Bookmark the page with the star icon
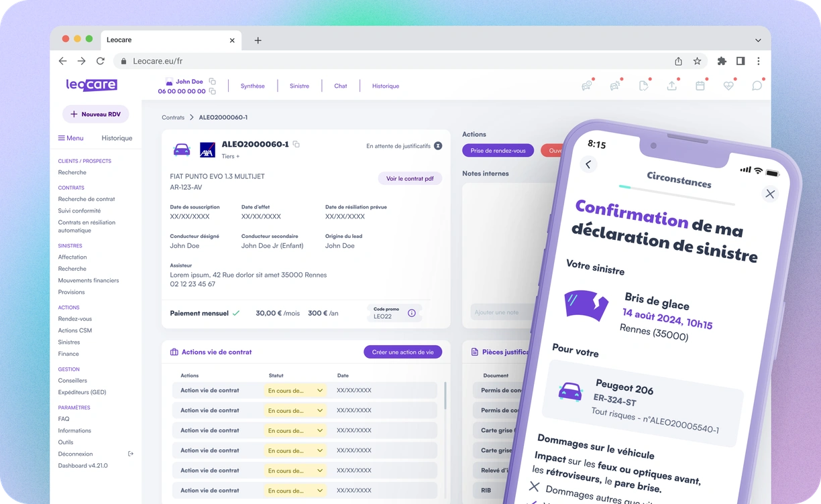 tap(697, 61)
